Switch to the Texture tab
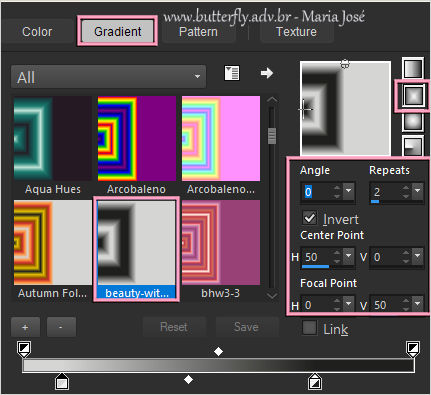431x395 pixels. [296, 32]
